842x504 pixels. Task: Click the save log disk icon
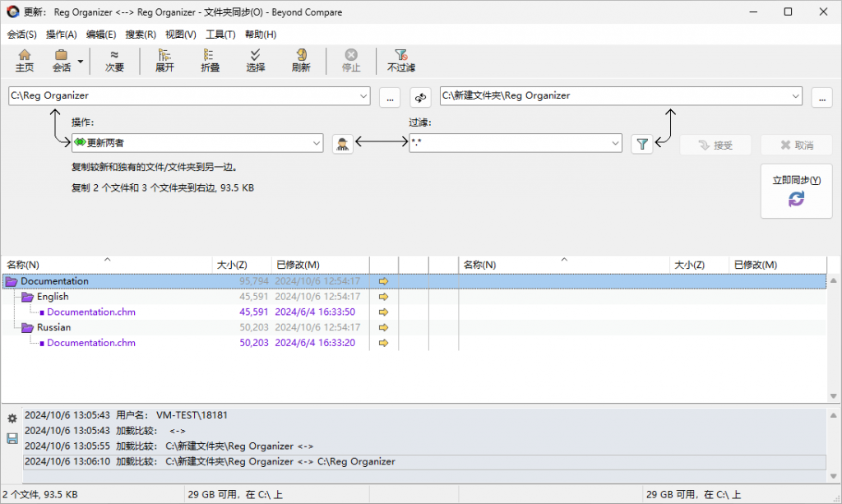(x=12, y=438)
